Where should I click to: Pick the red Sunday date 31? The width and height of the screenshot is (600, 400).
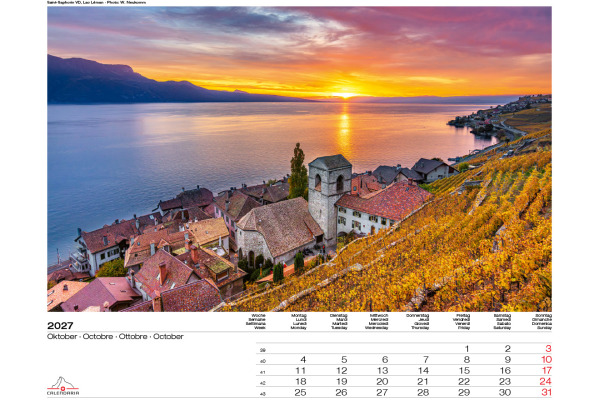click(546, 393)
